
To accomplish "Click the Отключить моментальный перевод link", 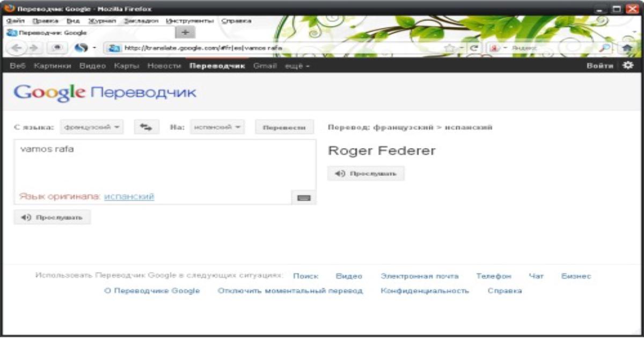I will (290, 291).
